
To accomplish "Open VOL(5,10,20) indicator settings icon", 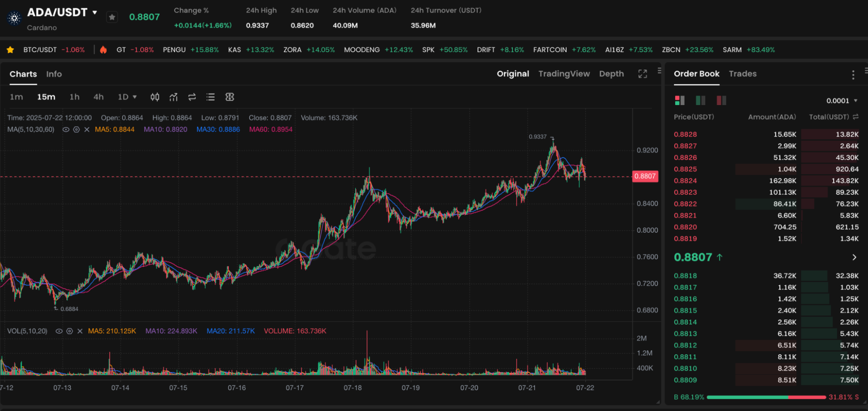I will pos(69,331).
